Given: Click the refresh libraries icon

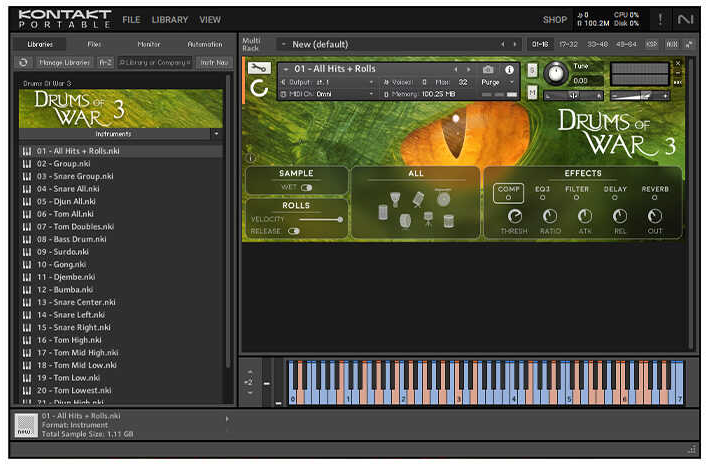Looking at the screenshot, I should pyautogui.click(x=23, y=62).
